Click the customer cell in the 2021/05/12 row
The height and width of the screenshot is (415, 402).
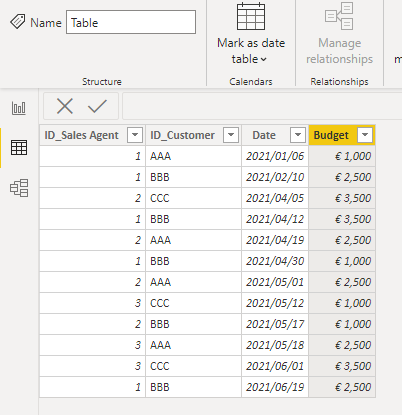(x=194, y=303)
